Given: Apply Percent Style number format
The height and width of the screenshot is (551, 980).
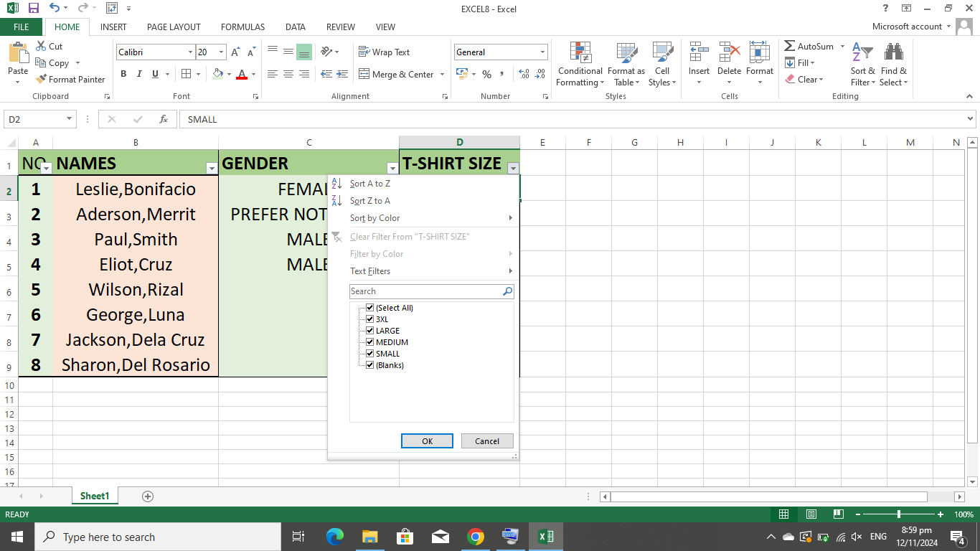Looking at the screenshot, I should coord(486,75).
